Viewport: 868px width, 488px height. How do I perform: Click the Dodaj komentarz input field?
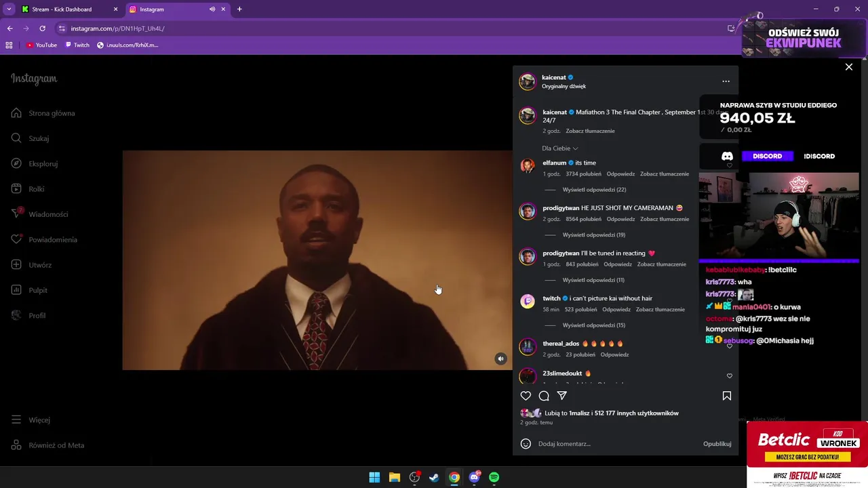tap(617, 444)
